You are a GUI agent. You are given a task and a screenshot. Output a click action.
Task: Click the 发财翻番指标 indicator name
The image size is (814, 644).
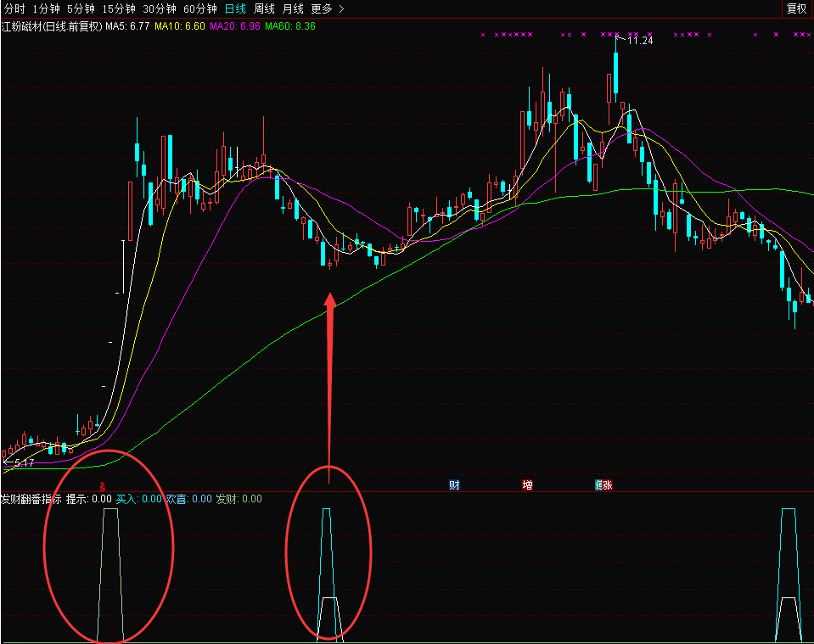coord(31,499)
